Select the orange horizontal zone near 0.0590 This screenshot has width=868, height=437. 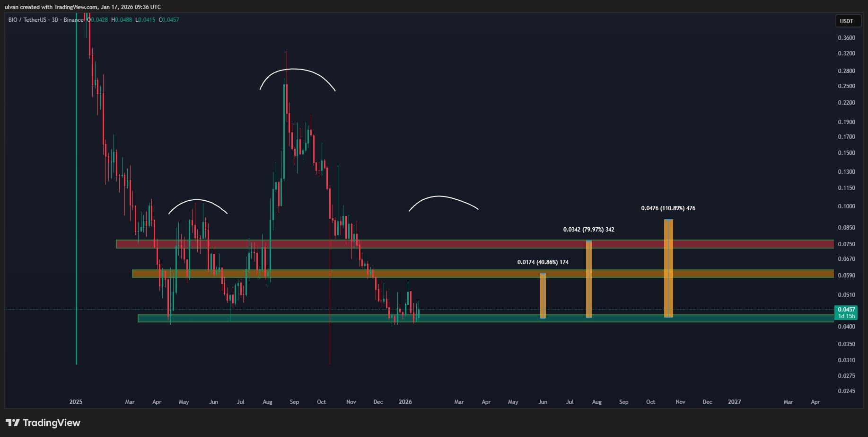[x=483, y=274]
